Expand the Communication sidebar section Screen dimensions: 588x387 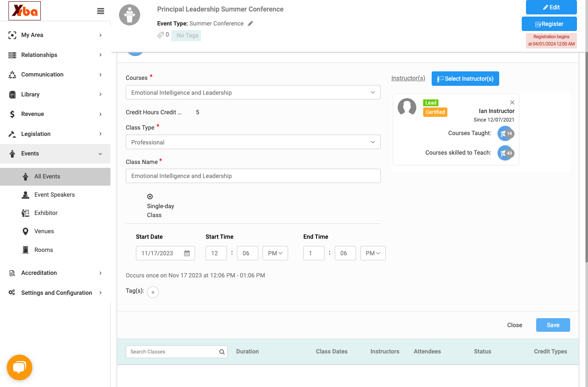click(55, 74)
